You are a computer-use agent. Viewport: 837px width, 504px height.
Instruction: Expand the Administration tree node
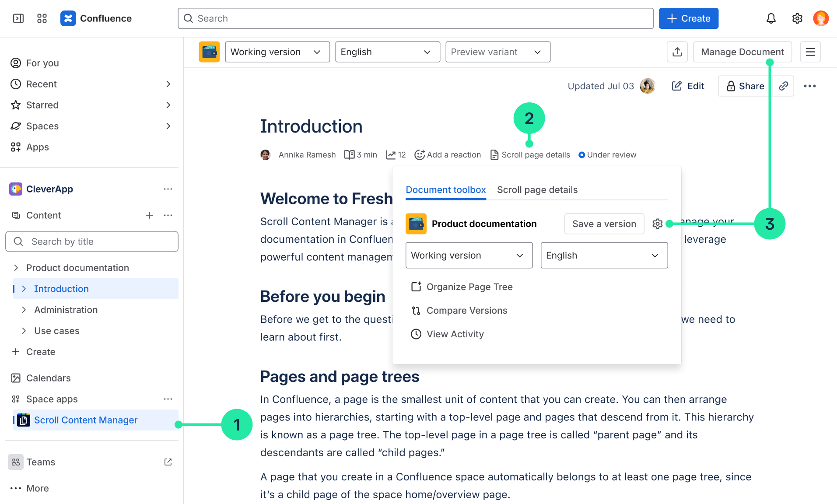pyautogui.click(x=24, y=310)
